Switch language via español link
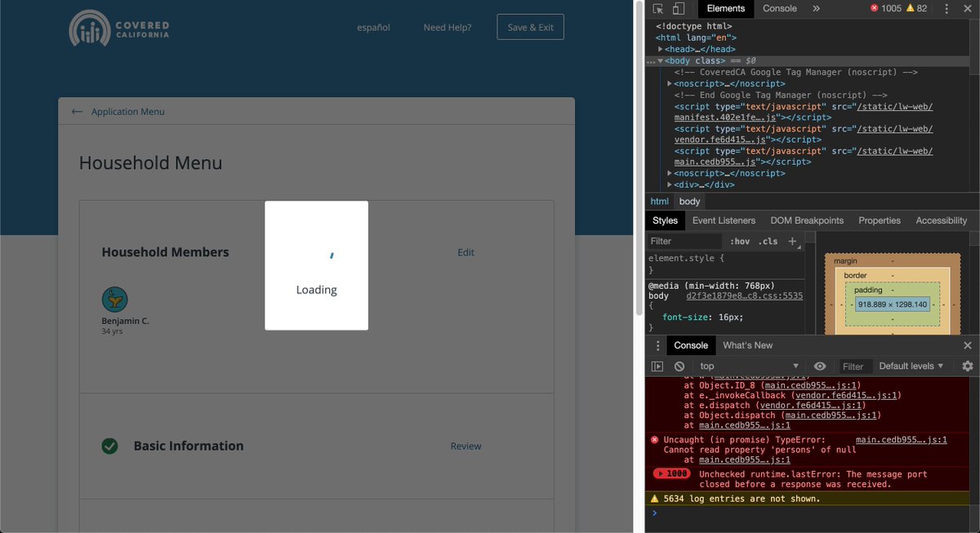 tap(374, 27)
